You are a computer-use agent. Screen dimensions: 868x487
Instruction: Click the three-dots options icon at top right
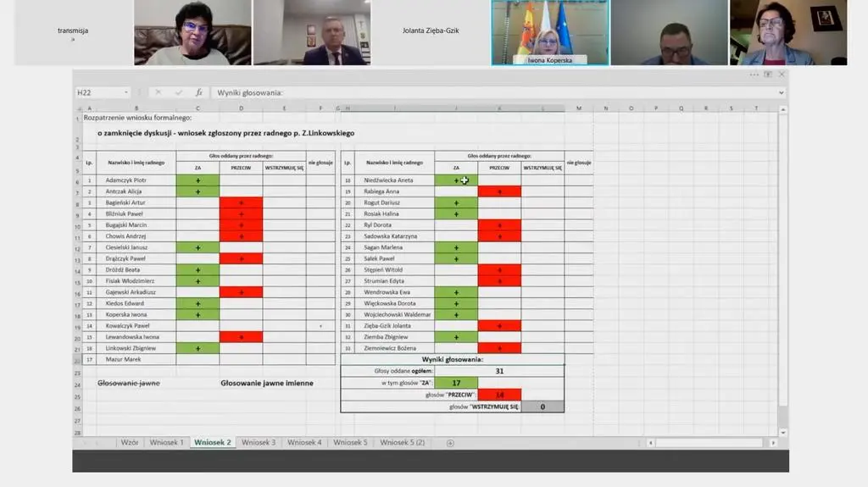click(x=754, y=75)
